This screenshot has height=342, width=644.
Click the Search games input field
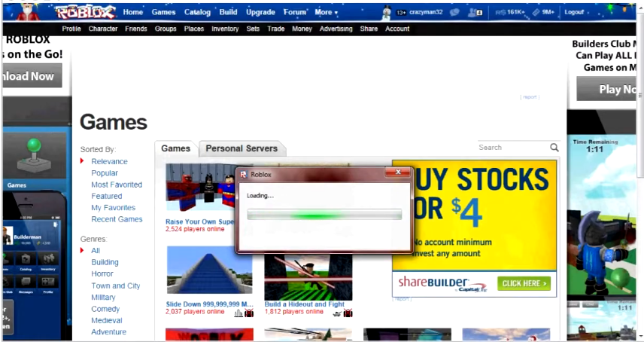pyautogui.click(x=512, y=148)
